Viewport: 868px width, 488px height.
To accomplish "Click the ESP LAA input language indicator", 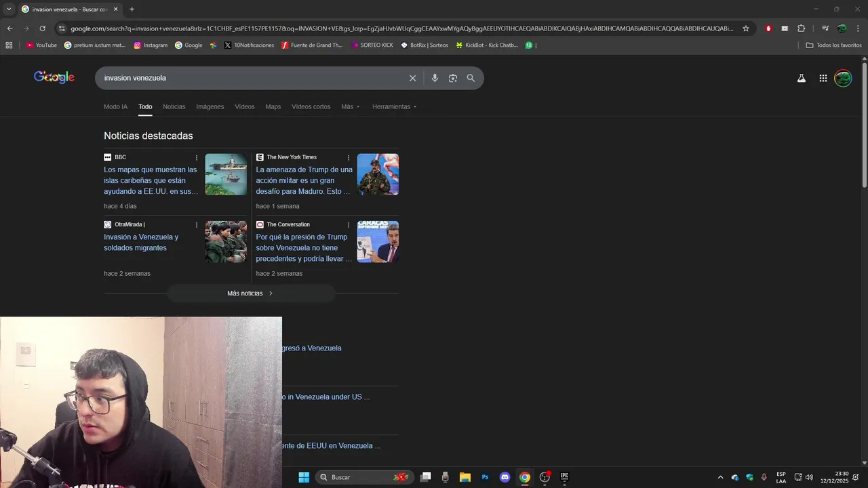I will [x=781, y=477].
